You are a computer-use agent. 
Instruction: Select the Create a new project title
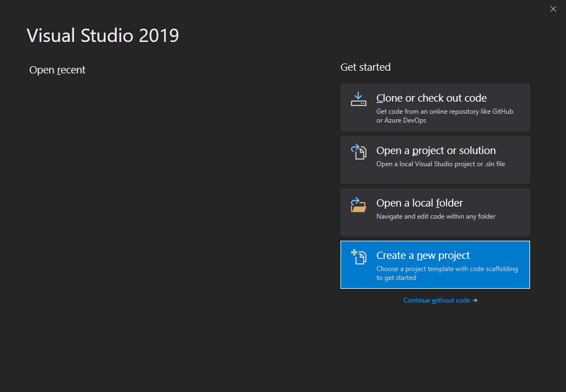(x=423, y=255)
